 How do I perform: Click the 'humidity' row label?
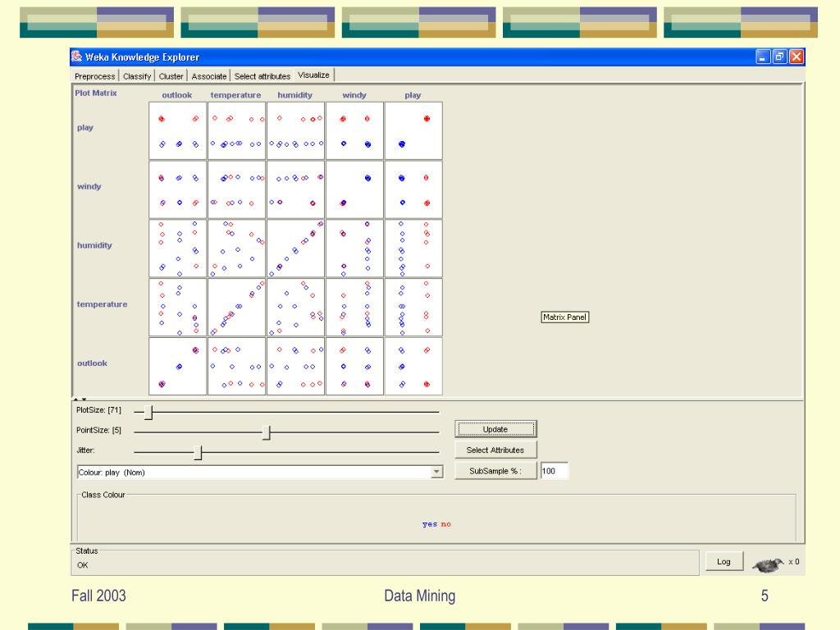[94, 245]
